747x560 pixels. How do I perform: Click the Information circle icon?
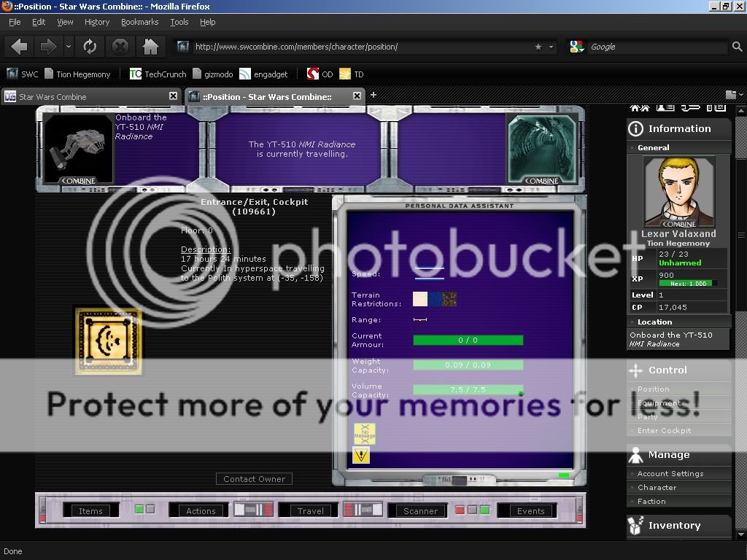tap(635, 128)
